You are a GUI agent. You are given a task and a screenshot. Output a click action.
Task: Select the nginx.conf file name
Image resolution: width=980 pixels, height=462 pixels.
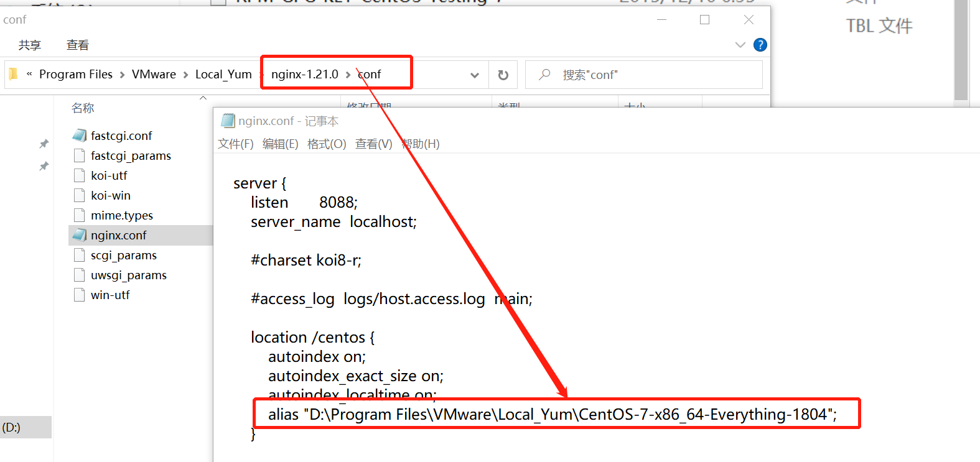point(119,235)
